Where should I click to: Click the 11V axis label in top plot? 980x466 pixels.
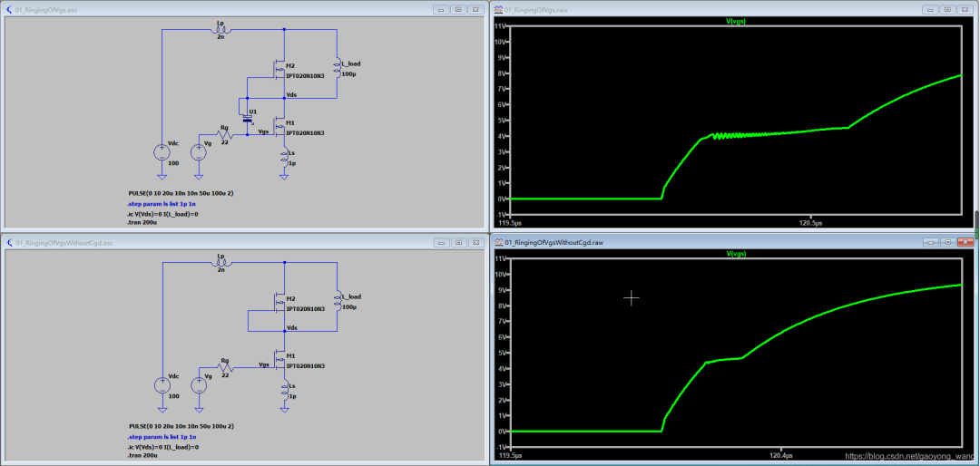coord(503,25)
